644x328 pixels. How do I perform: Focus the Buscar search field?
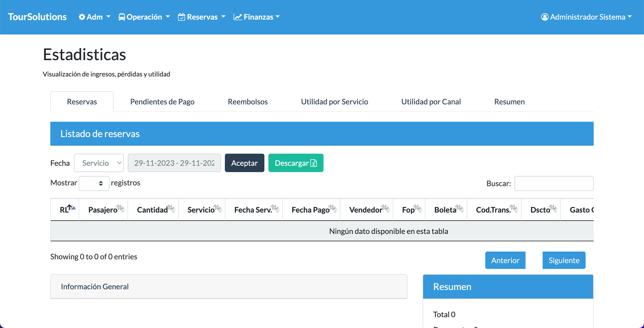click(553, 184)
